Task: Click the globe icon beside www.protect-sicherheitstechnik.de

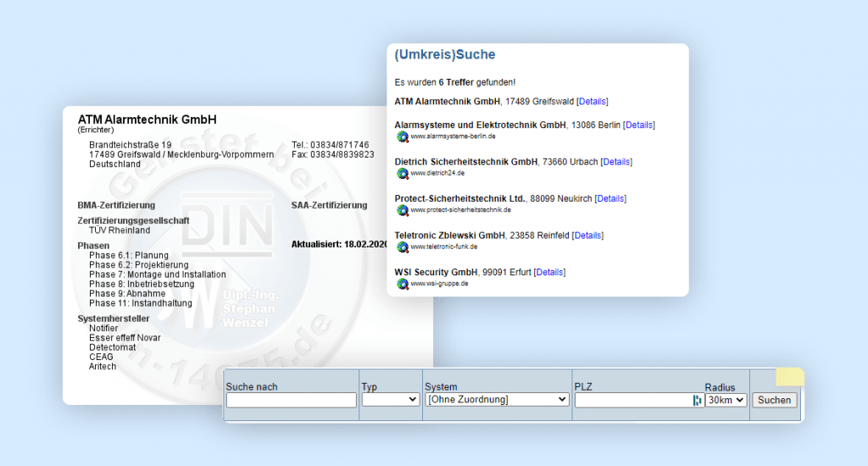Action: click(403, 210)
